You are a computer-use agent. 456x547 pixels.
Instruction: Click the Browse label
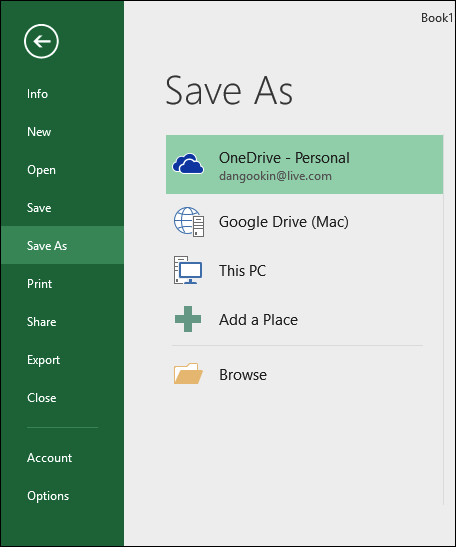[x=243, y=375]
